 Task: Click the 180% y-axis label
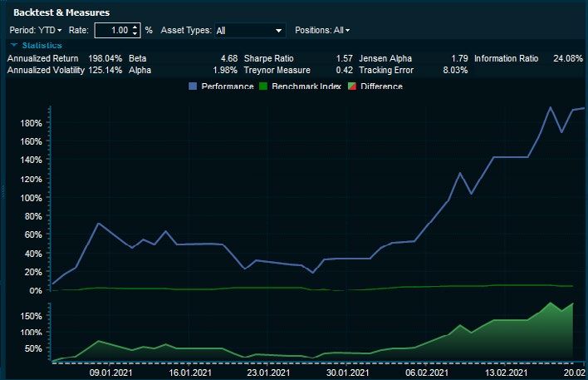(31, 123)
